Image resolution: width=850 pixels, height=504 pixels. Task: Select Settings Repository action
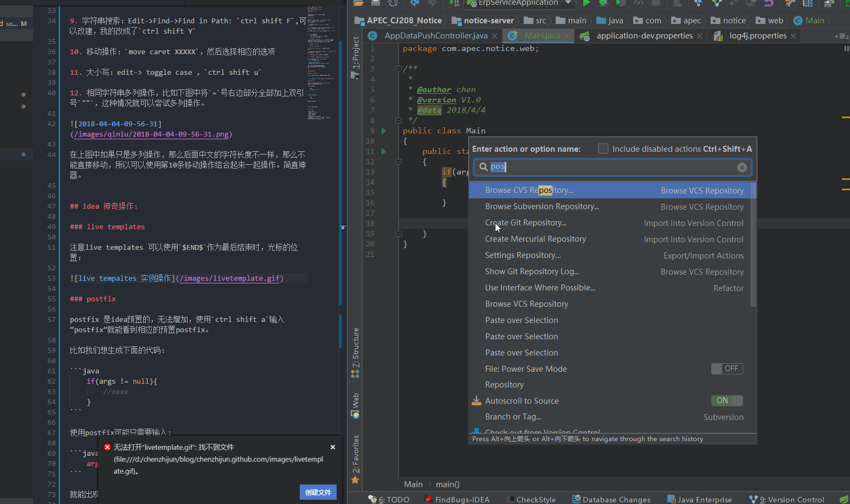(x=610, y=255)
